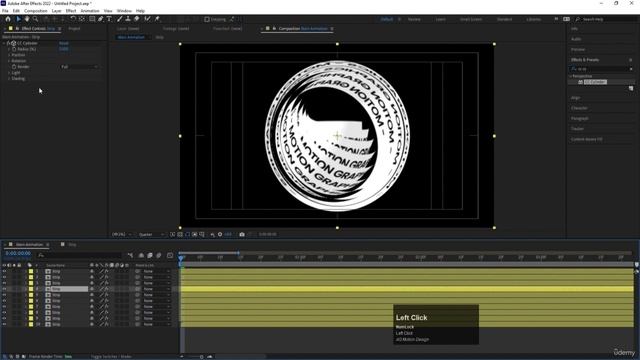Viewport: 640px width, 360px height.
Task: Click the snapshot camera icon below viewer
Action: click(x=242, y=234)
